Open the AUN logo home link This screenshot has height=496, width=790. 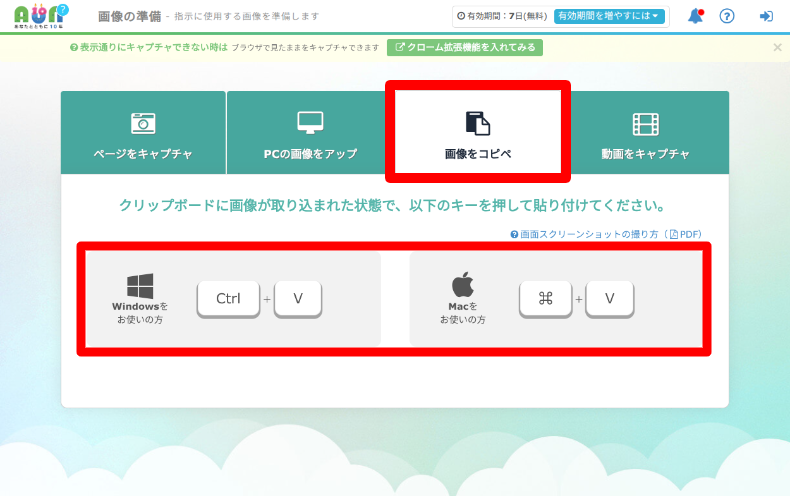point(41,16)
